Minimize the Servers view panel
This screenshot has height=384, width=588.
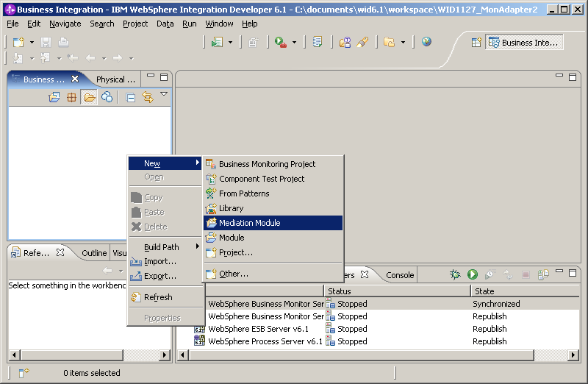(559, 271)
